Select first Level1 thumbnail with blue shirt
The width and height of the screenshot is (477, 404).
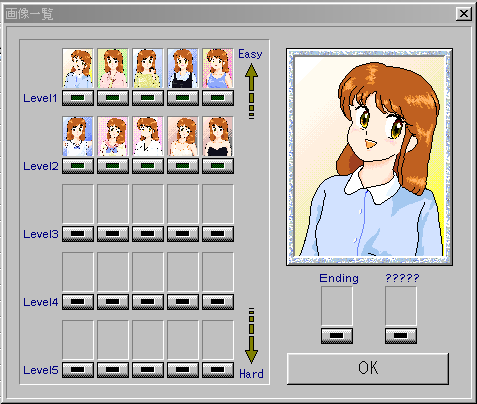78,68
